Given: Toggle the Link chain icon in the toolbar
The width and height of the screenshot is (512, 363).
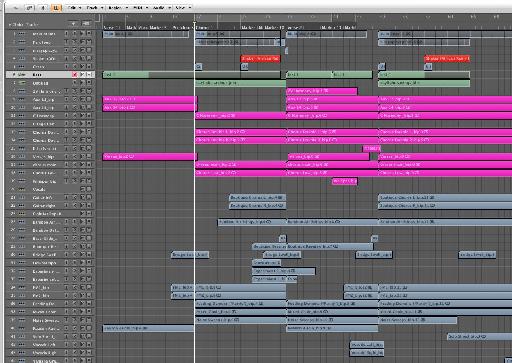Looking at the screenshot, I should point(30,8).
